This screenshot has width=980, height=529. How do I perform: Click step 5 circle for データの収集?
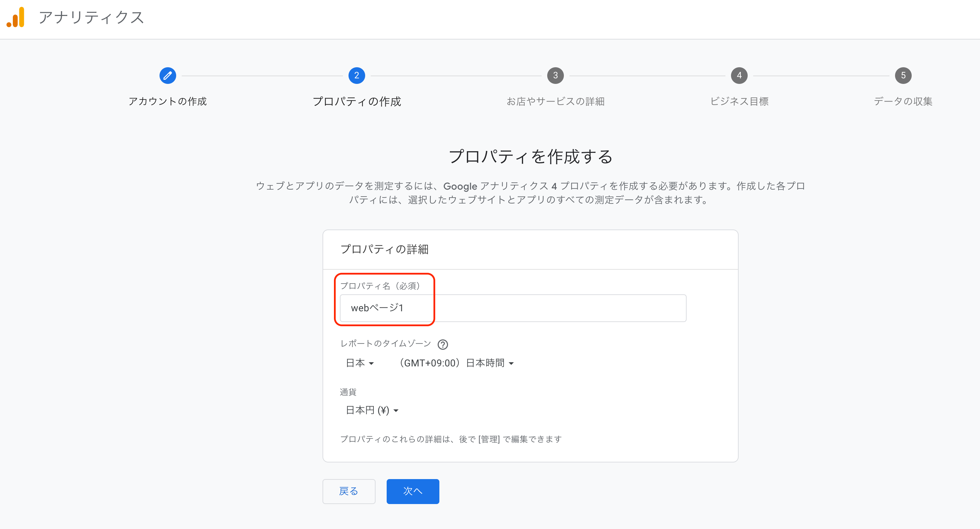coord(903,75)
